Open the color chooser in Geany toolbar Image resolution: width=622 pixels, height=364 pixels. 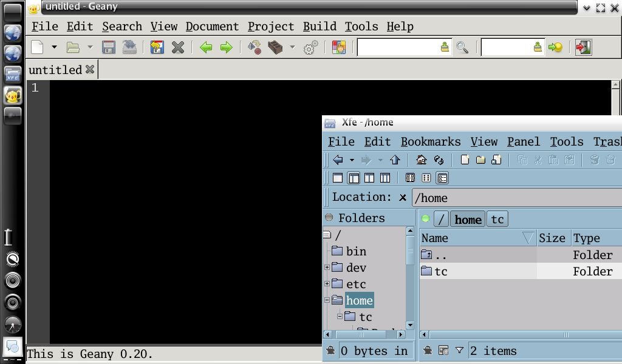[338, 47]
